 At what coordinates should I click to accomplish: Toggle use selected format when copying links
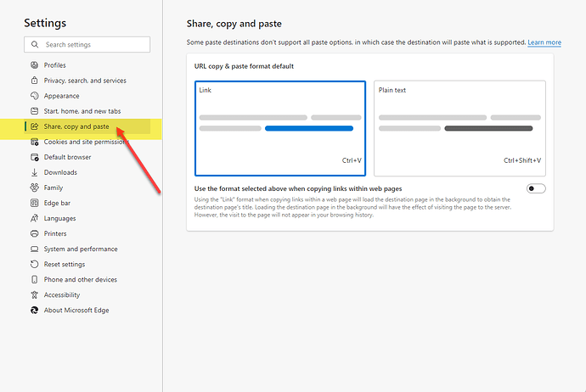coord(536,188)
